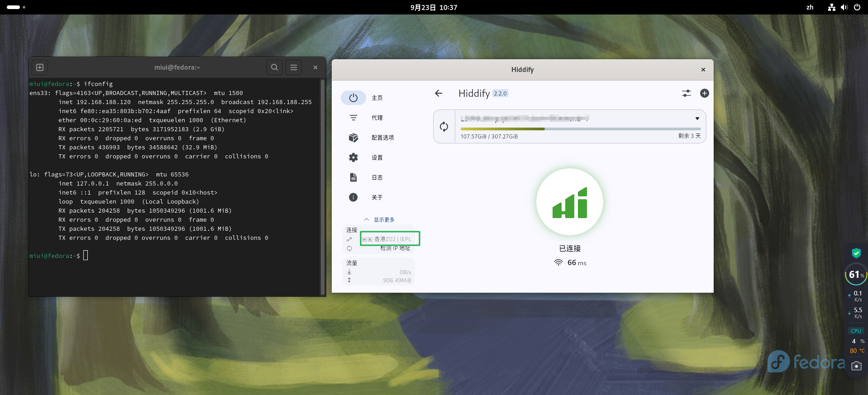Open terminal hamburger menu
868x395 pixels.
click(293, 67)
